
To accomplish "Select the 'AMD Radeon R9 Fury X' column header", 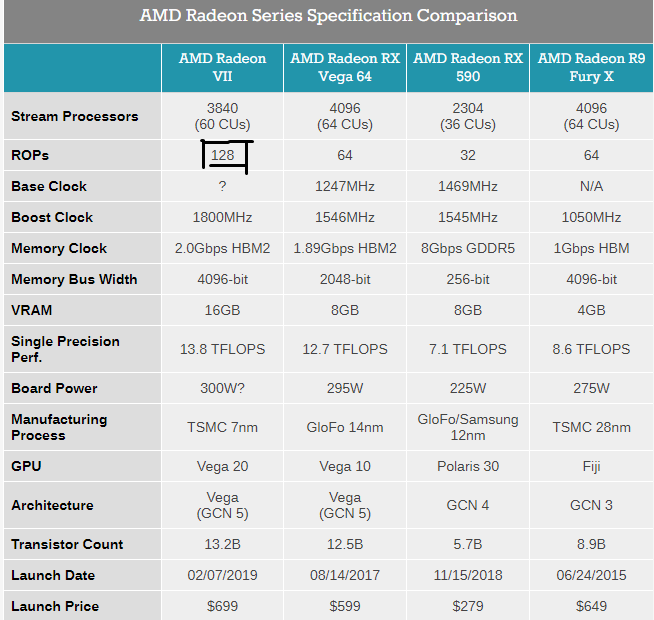I will [591, 67].
